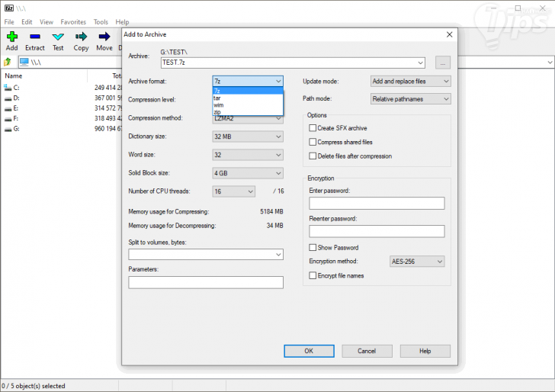Click '0 / 5 object(s) selected' status text
555x392 pixels.
click(x=34, y=386)
